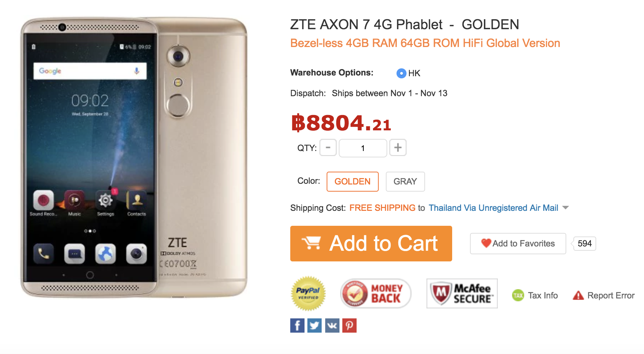Open Thailand Via Unregistered Air Mail selector
This screenshot has height=354, width=644.
tap(494, 208)
